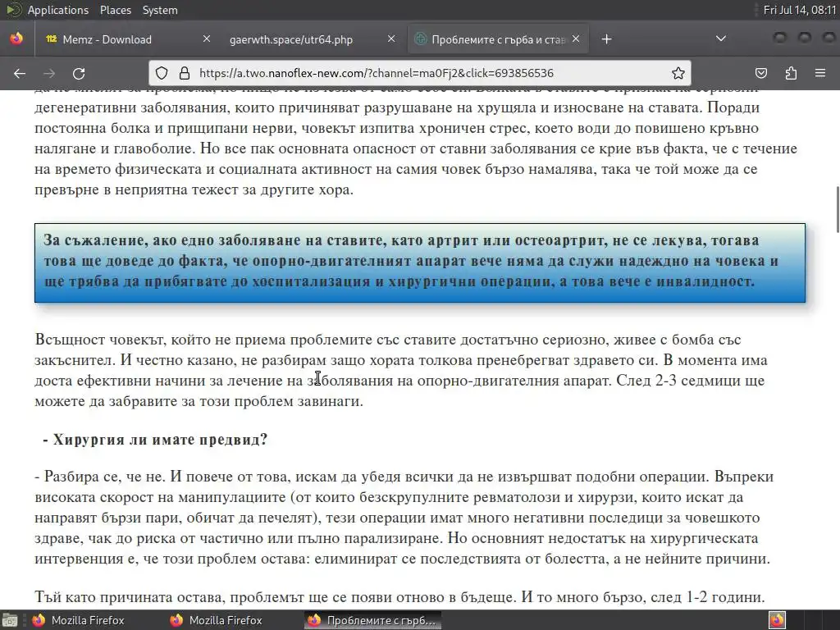
Task: Click the Firefox icon left of tabs
Action: pos(16,39)
